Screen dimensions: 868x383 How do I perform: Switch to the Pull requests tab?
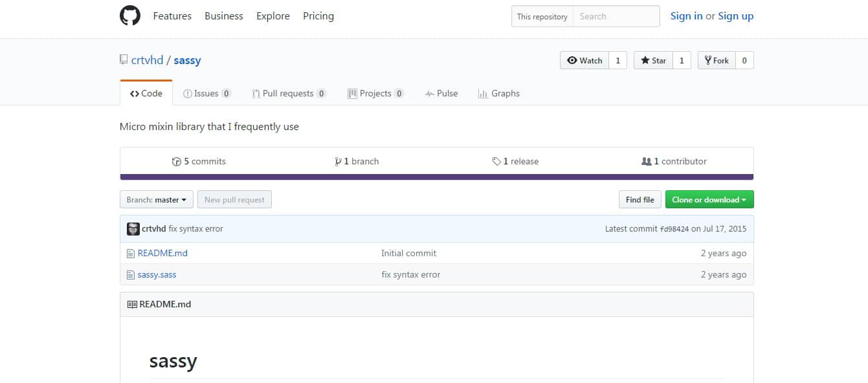pos(289,93)
